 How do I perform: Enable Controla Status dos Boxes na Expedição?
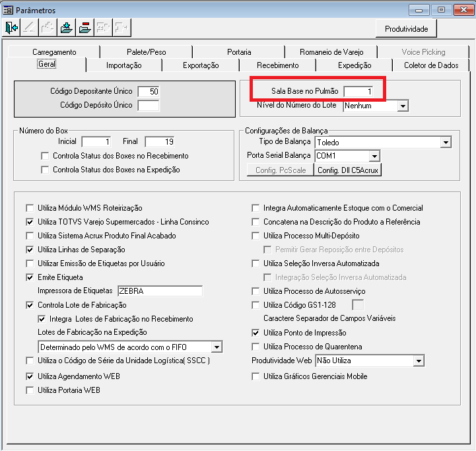point(45,170)
